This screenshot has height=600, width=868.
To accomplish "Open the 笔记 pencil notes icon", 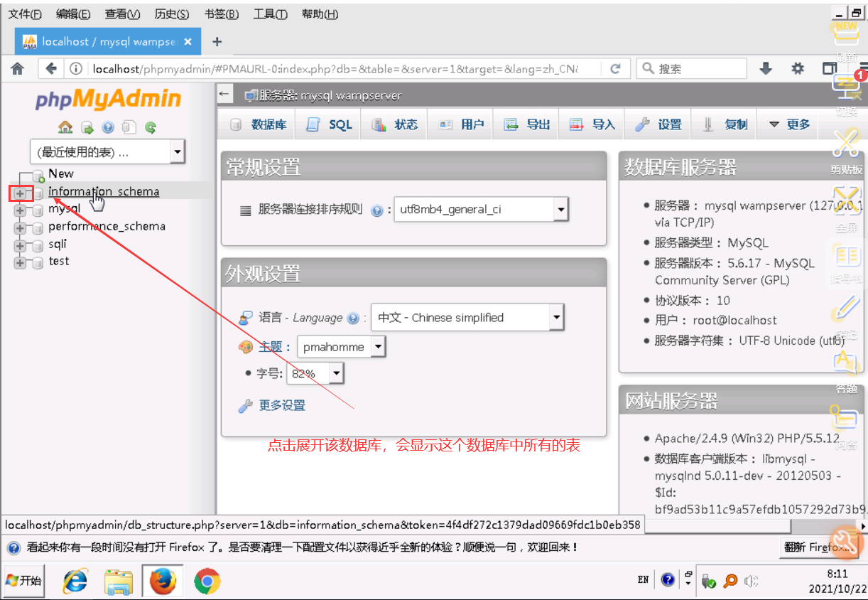I will point(846,308).
